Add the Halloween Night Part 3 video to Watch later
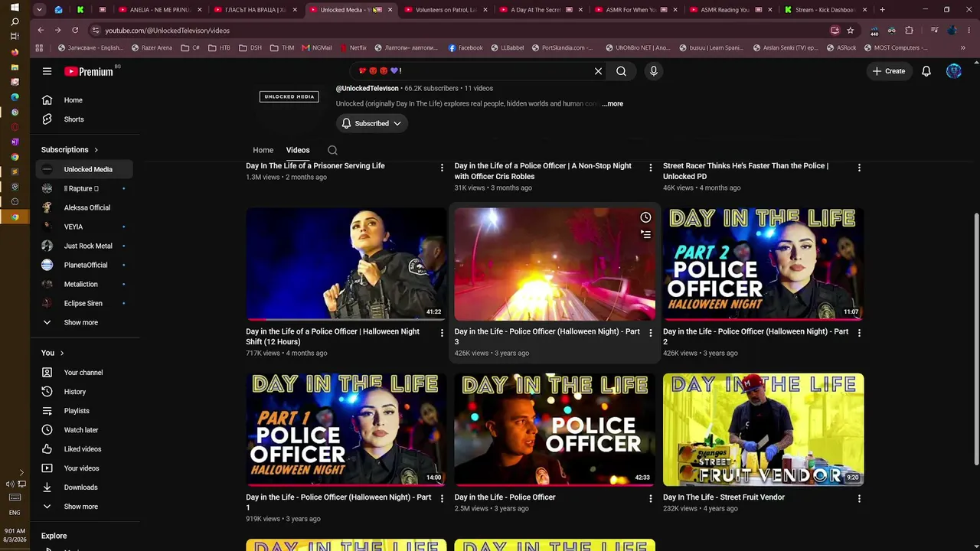 pos(645,218)
